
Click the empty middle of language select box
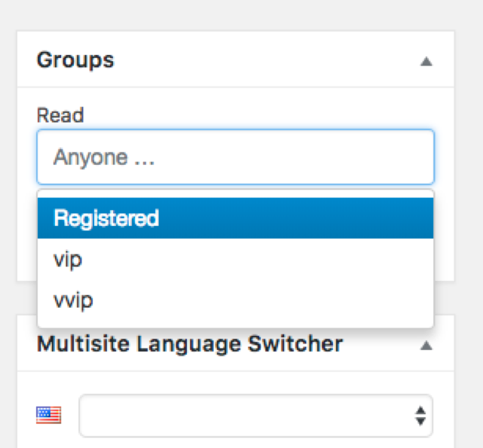(241, 415)
